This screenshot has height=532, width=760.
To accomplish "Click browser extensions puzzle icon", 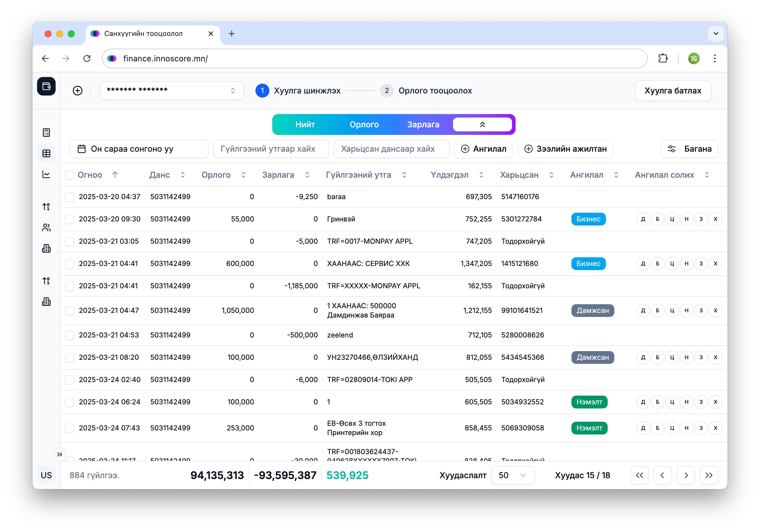I will tap(663, 58).
